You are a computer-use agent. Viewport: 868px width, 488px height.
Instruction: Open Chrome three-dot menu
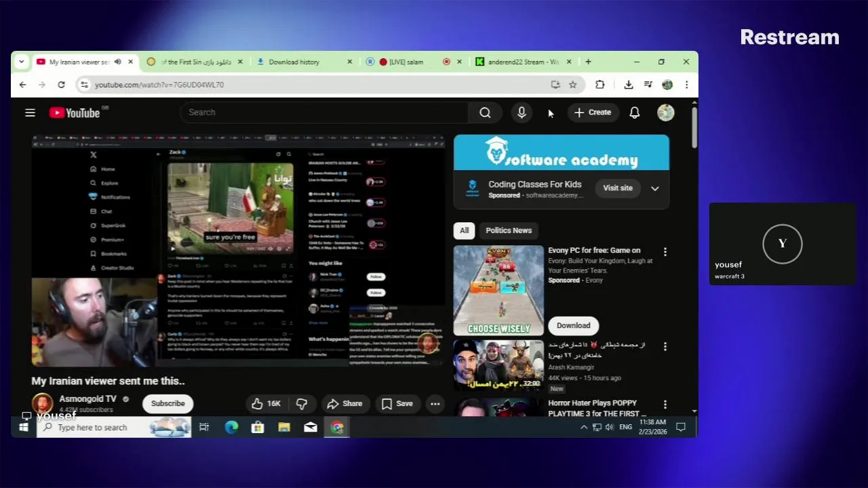coord(686,85)
